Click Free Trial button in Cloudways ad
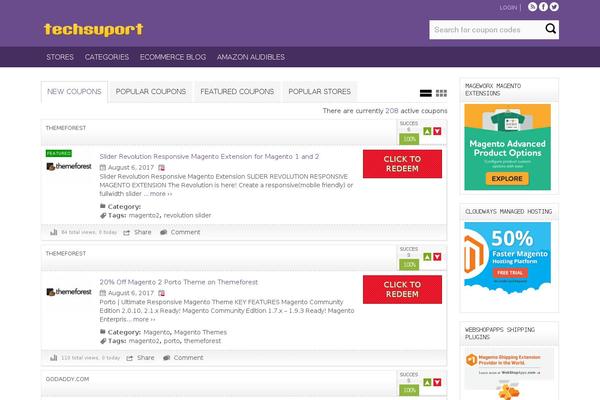 click(510, 273)
